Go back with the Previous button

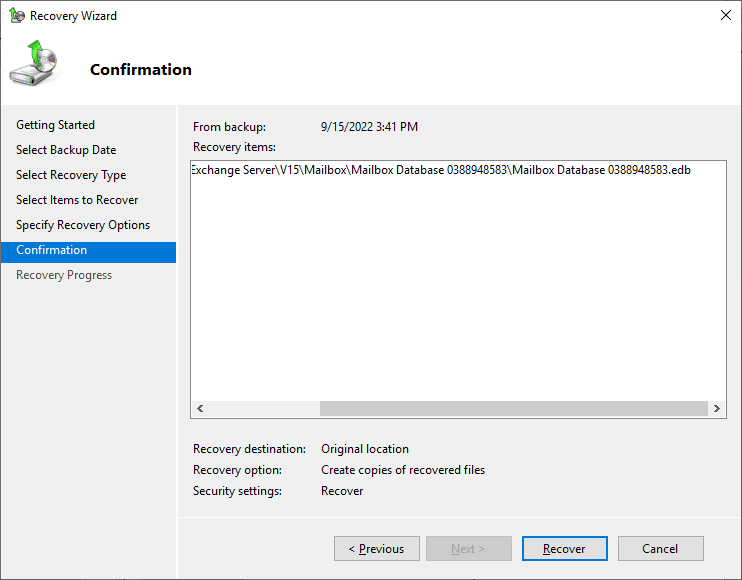(x=377, y=548)
